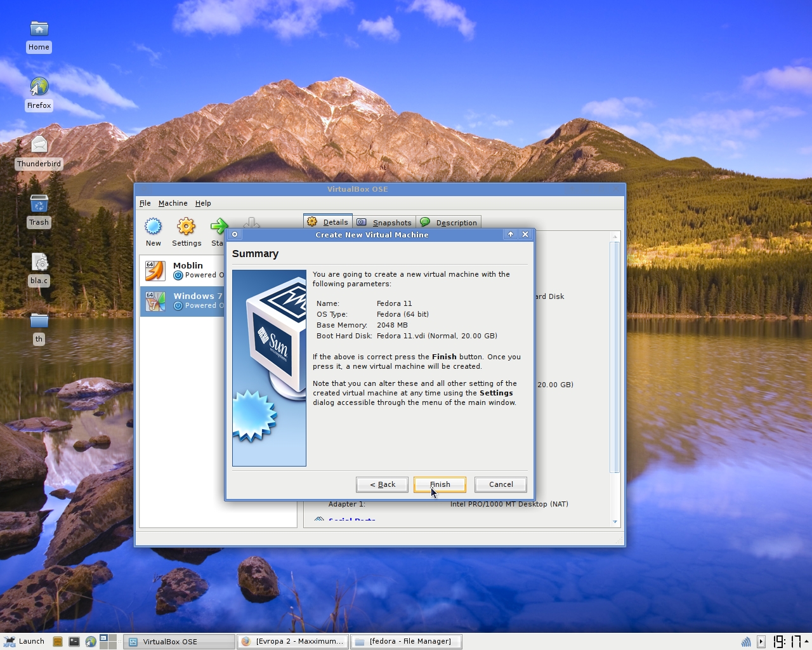Click Moblin's blue powered-off state icon
This screenshot has width=812, height=650.
[178, 275]
